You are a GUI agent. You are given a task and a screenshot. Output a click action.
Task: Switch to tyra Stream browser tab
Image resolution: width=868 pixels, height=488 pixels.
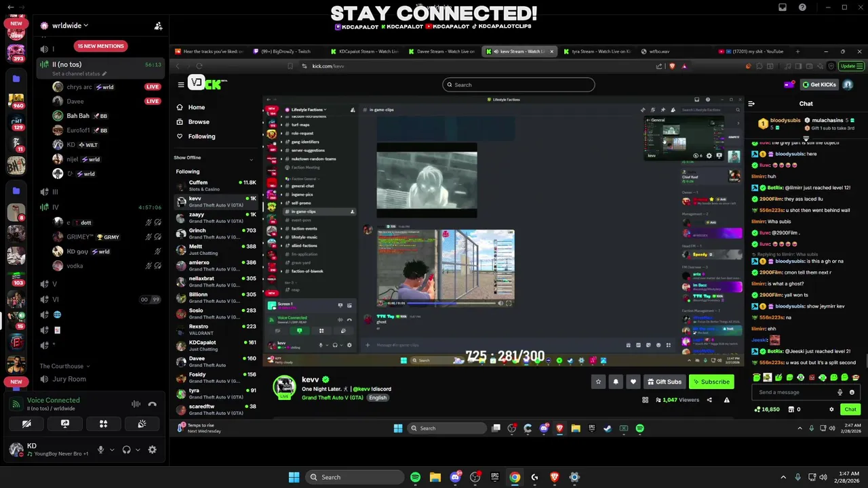[x=599, y=52]
